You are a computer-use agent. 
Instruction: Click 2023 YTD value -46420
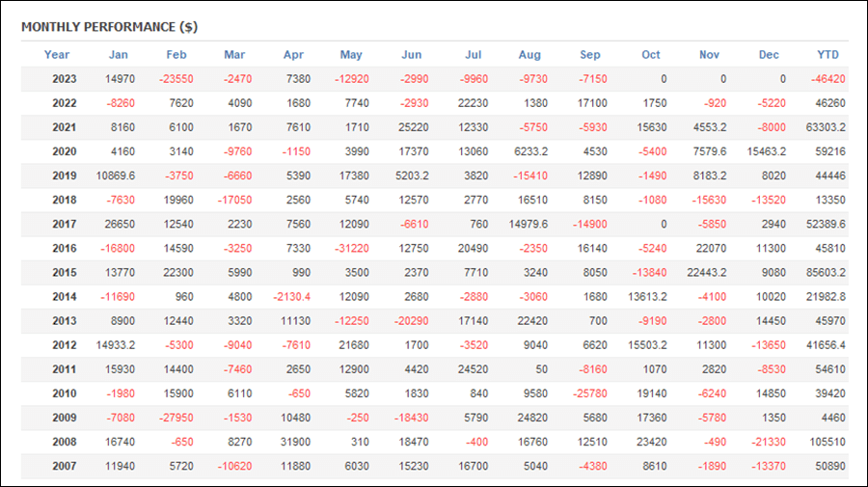(x=828, y=78)
